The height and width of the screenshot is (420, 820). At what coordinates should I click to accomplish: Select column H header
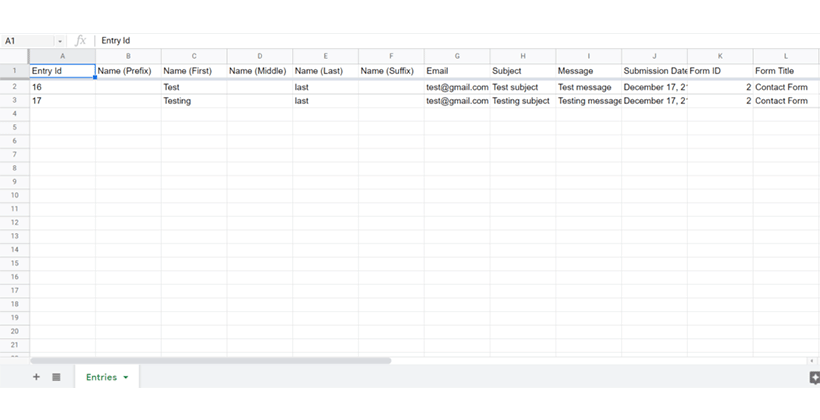[x=523, y=56]
